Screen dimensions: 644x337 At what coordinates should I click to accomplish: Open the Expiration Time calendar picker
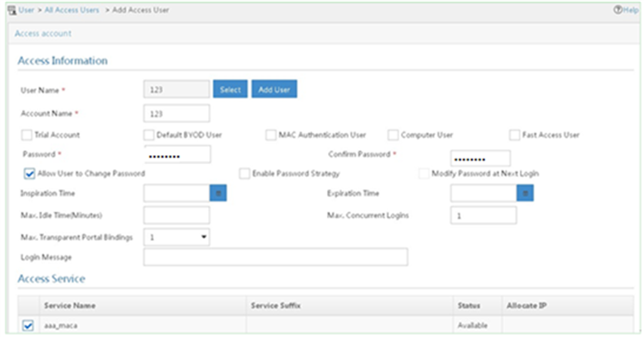pos(525,193)
